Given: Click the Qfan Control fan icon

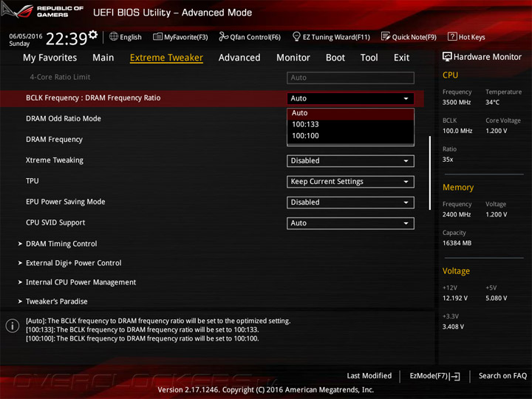Looking at the screenshot, I should [223, 37].
